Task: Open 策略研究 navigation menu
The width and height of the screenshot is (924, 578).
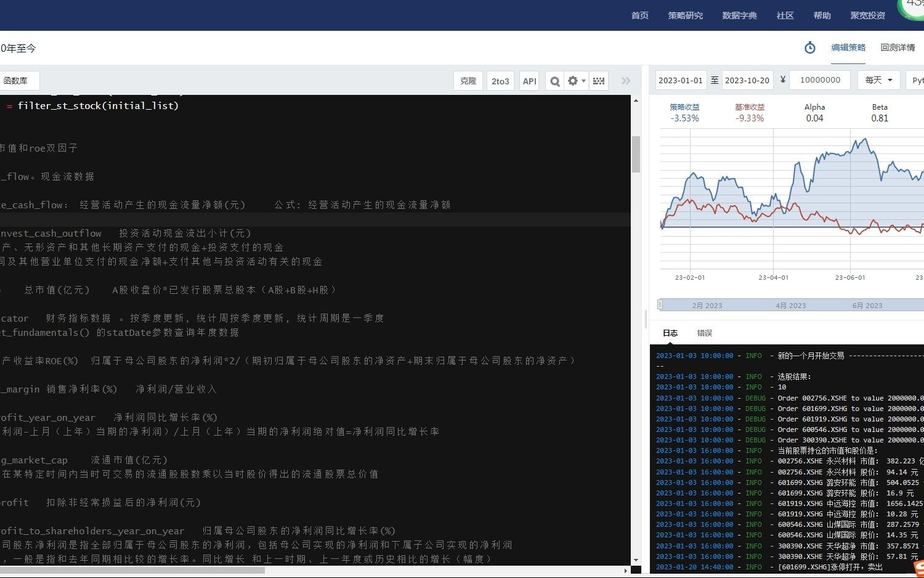Action: coord(686,15)
